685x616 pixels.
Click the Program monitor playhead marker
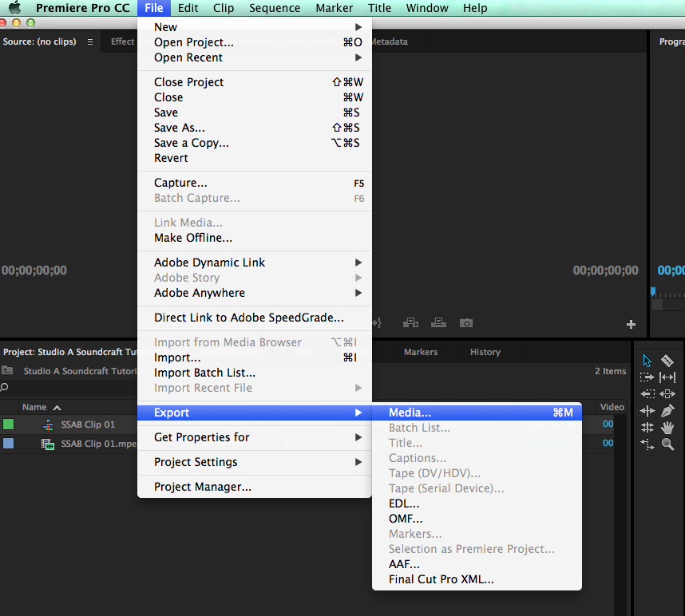click(x=653, y=291)
